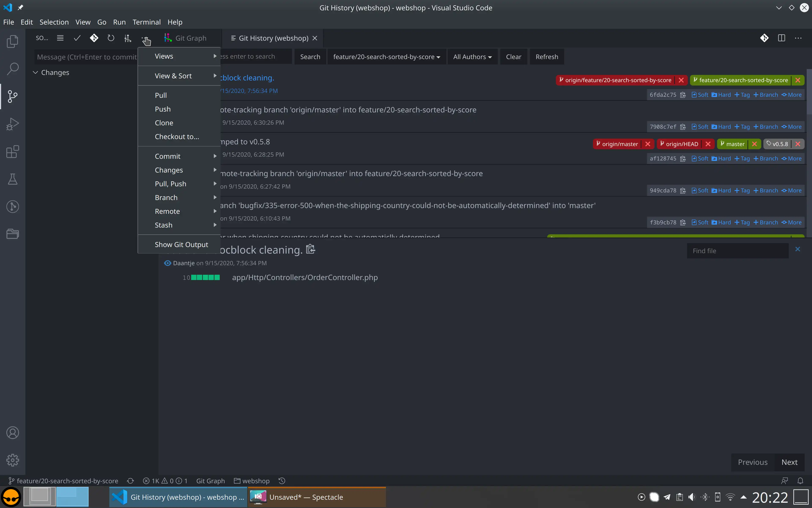This screenshot has height=508, width=812.
Task: Open Run and Debug view
Action: tap(12, 124)
